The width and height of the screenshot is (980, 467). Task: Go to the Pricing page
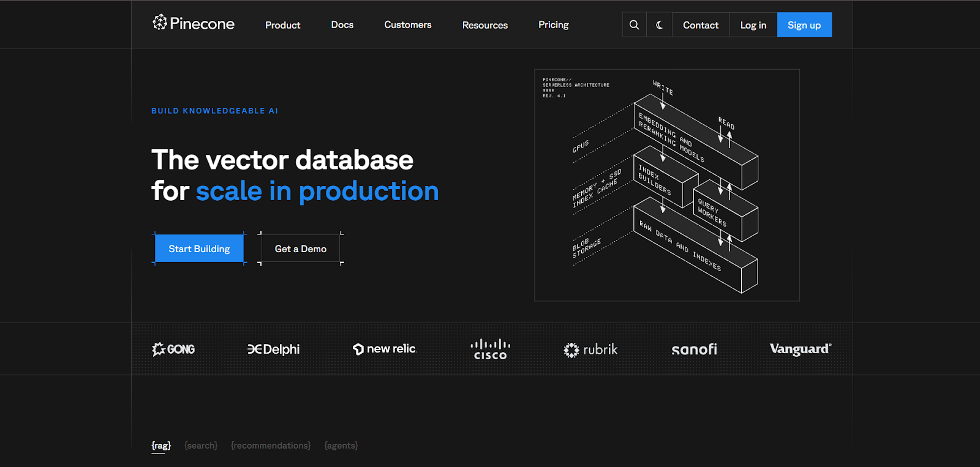pyautogui.click(x=554, y=24)
